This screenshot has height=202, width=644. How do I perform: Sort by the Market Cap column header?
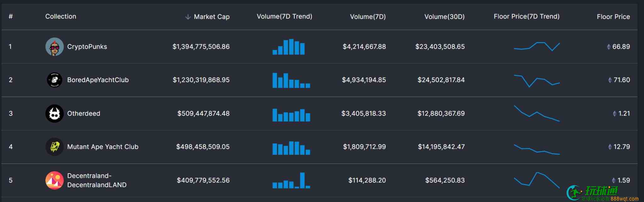(212, 17)
